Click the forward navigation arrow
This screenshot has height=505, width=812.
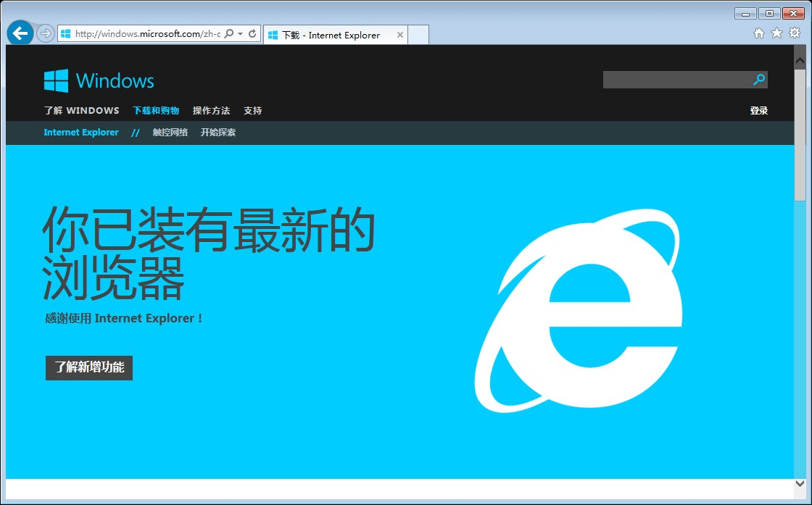45,33
